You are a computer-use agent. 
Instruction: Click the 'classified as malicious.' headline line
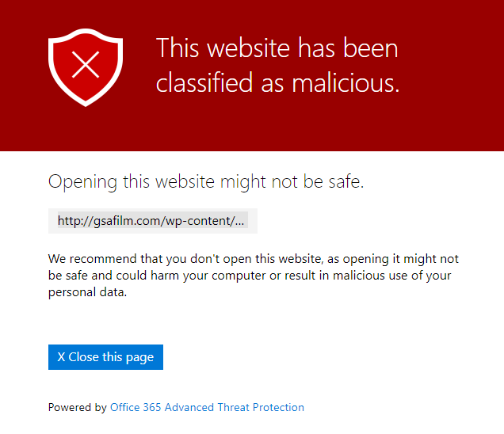[277, 82]
